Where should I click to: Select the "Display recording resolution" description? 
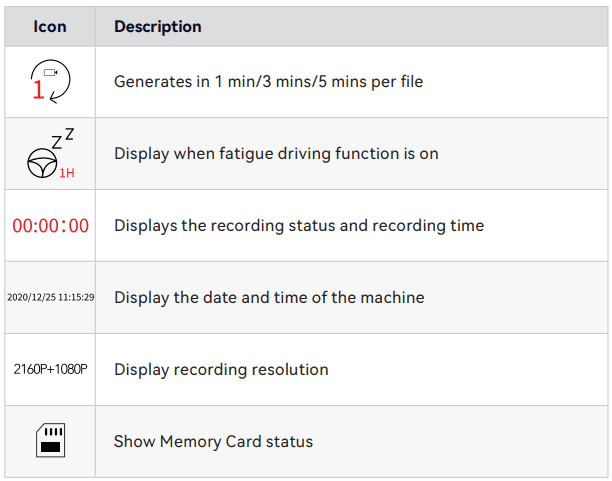[x=221, y=370]
